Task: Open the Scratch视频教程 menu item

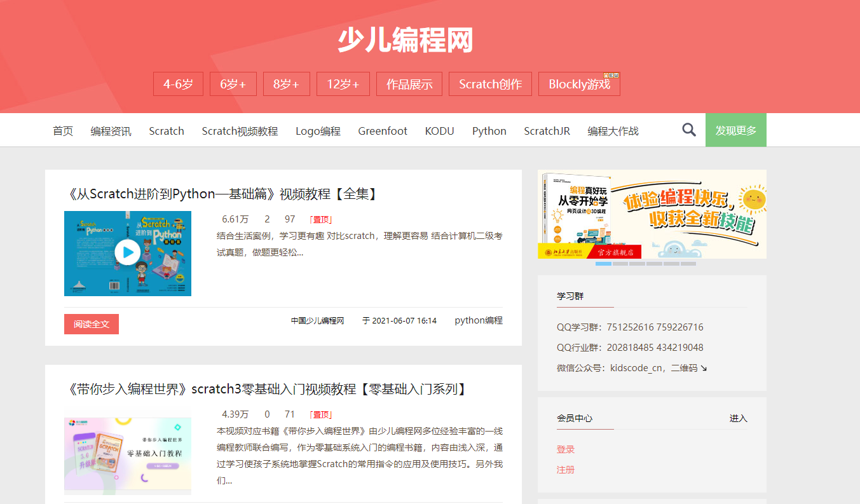Action: click(x=240, y=131)
